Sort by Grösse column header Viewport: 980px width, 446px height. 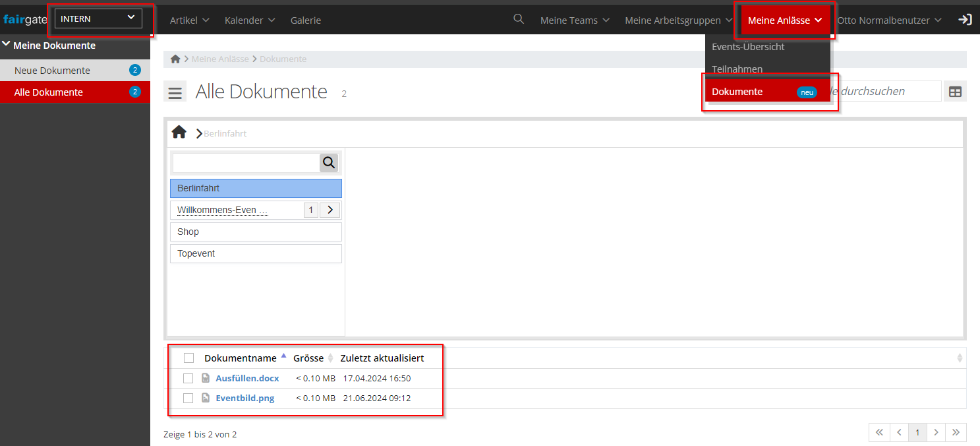click(308, 358)
